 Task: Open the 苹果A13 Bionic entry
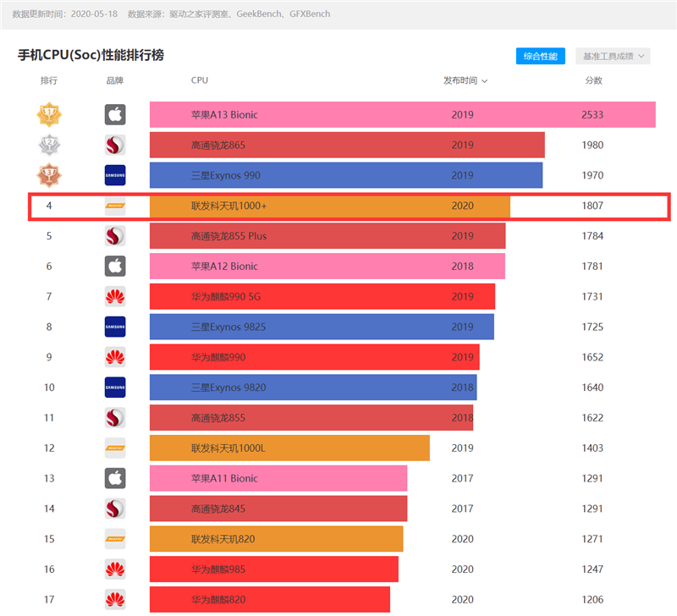coord(224,115)
